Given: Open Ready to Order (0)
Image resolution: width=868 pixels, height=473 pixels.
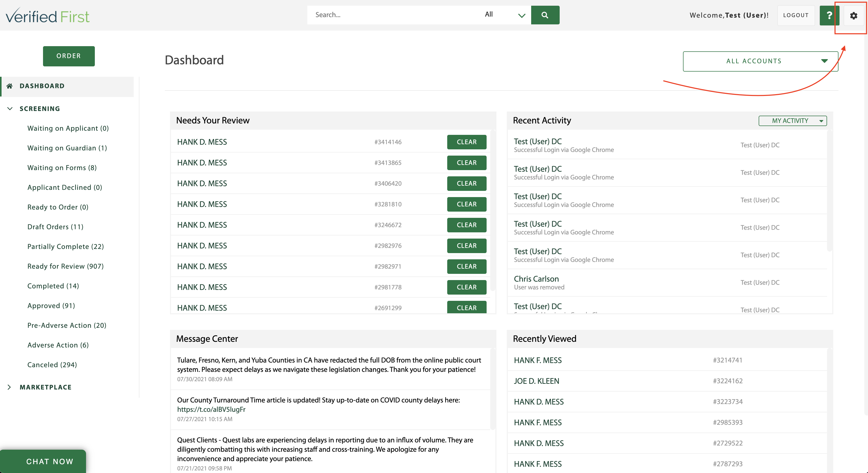Looking at the screenshot, I should (58, 207).
